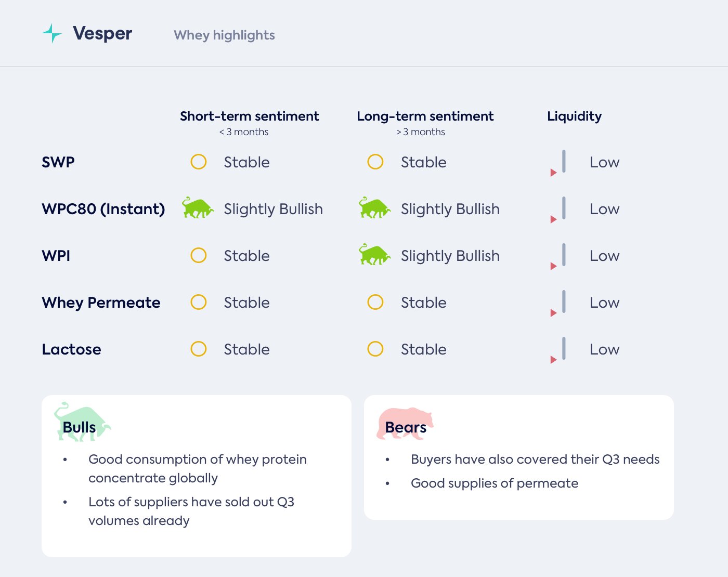Click the Lactose liquidity red arrow indicator
The width and height of the screenshot is (728, 577).
tap(553, 360)
